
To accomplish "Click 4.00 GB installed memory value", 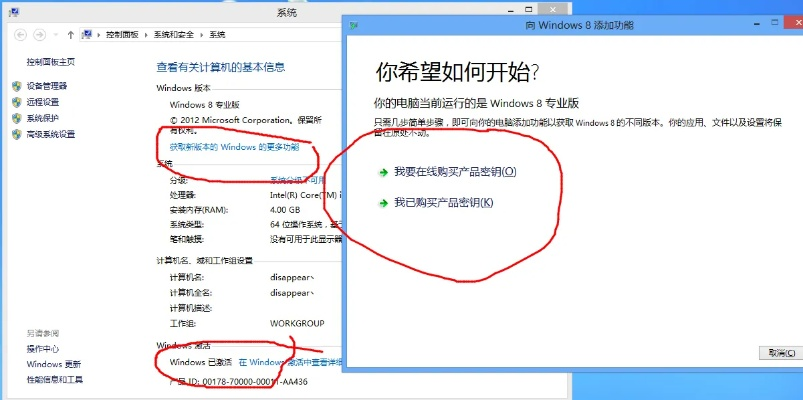I will coord(285,210).
